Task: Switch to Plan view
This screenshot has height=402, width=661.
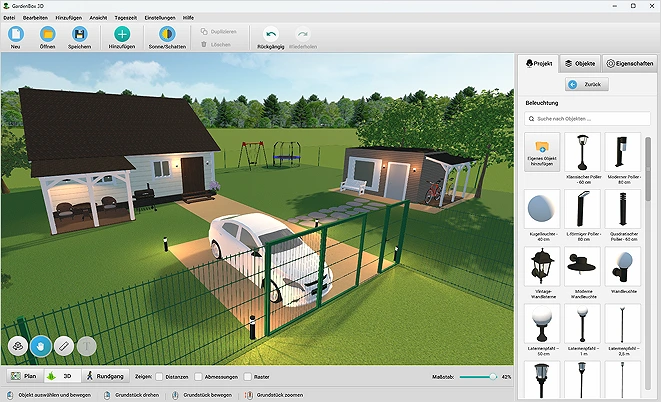Action: 24,376
